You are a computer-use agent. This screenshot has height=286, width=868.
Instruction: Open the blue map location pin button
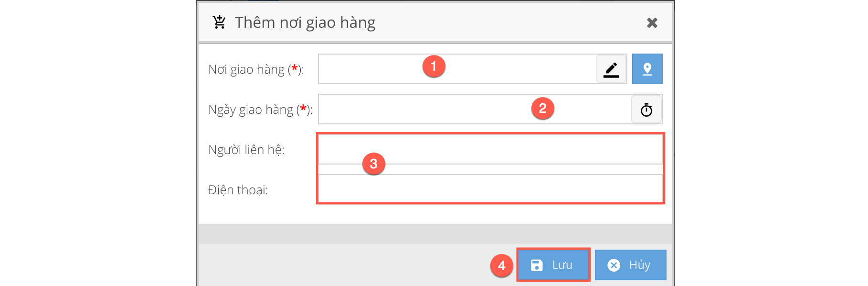coord(647,69)
